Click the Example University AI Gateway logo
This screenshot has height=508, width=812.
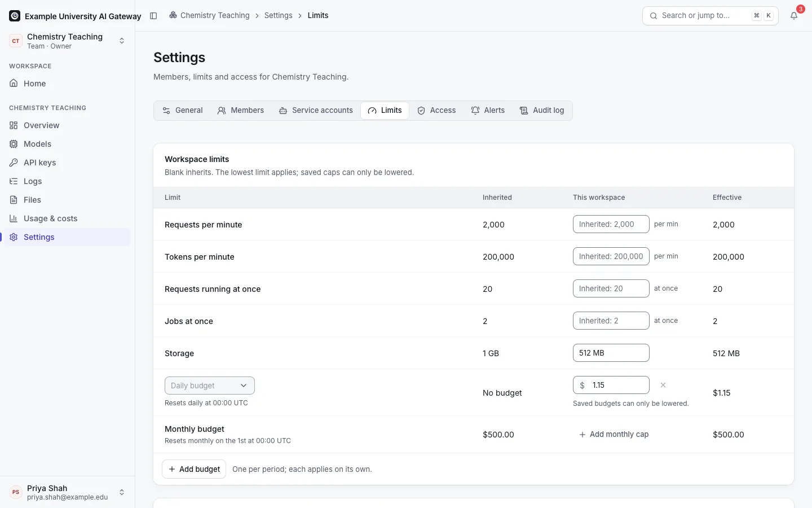pyautogui.click(x=15, y=16)
